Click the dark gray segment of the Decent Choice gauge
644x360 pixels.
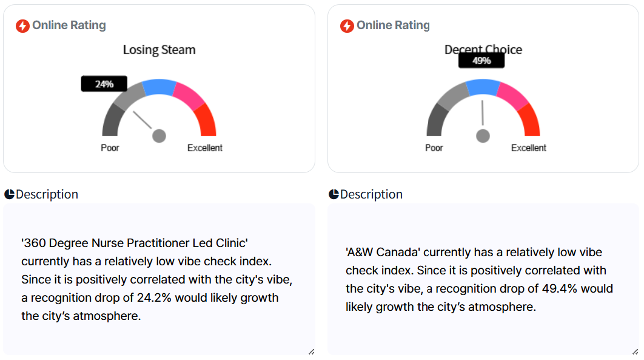437,120
